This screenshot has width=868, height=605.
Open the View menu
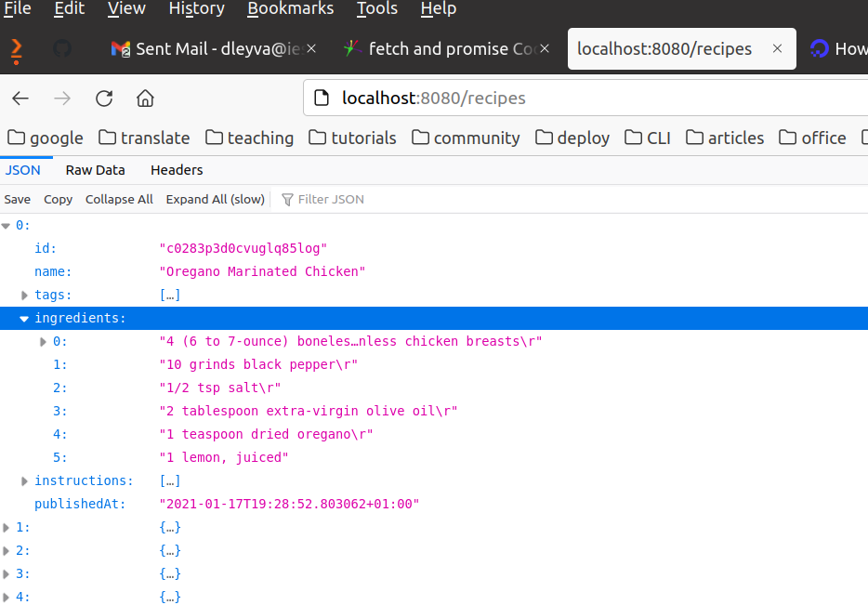point(126,8)
